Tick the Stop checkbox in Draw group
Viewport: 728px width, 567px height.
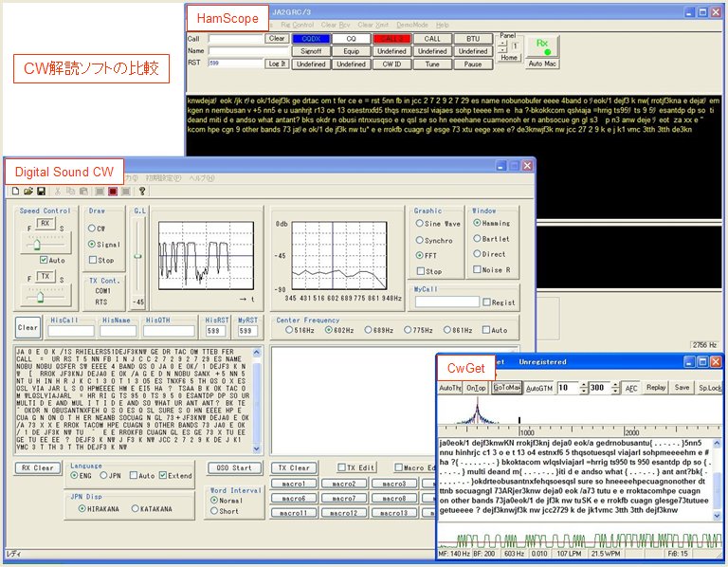tap(93, 260)
